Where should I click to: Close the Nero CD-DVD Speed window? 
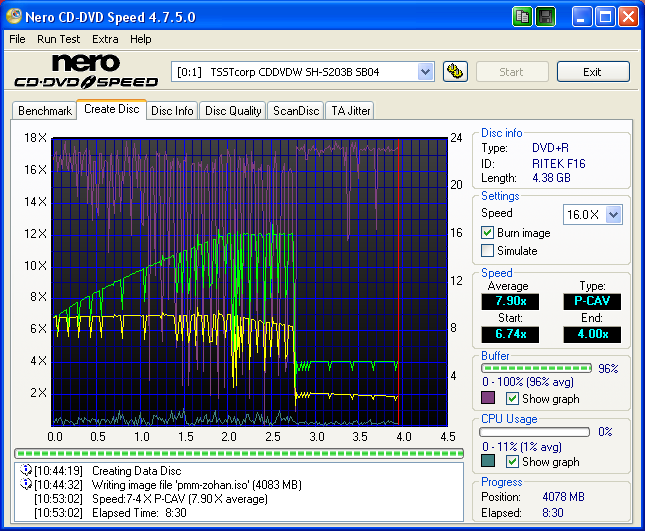point(628,17)
